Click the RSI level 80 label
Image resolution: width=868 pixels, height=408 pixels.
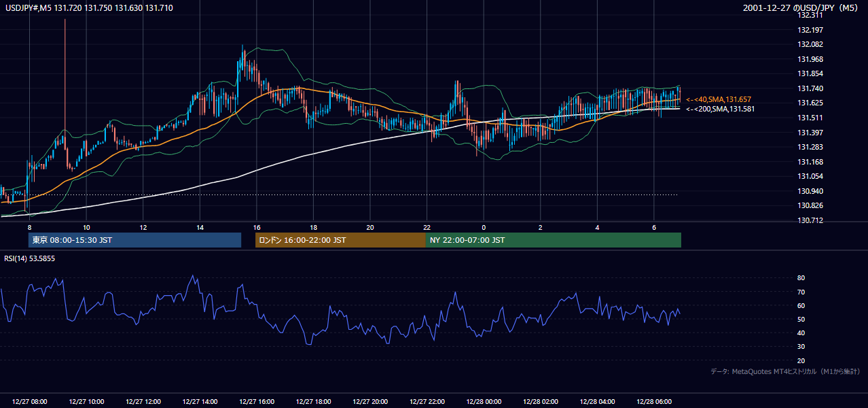click(801, 278)
